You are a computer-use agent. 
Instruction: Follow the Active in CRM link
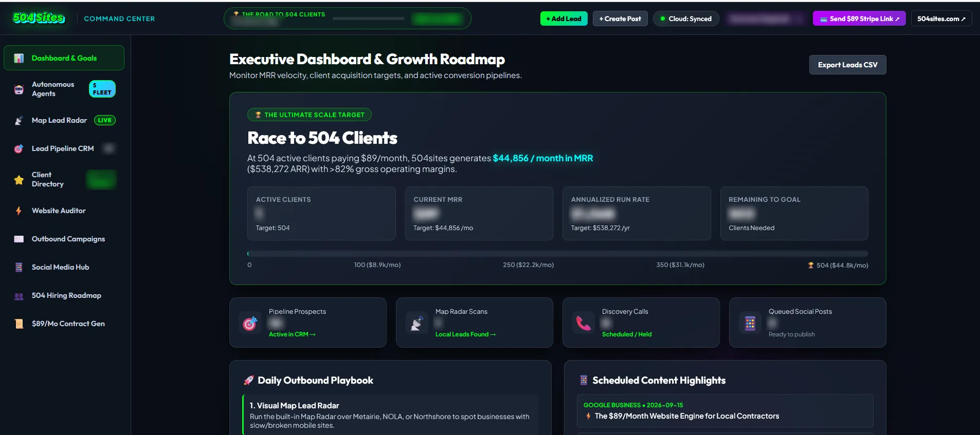[x=292, y=334]
